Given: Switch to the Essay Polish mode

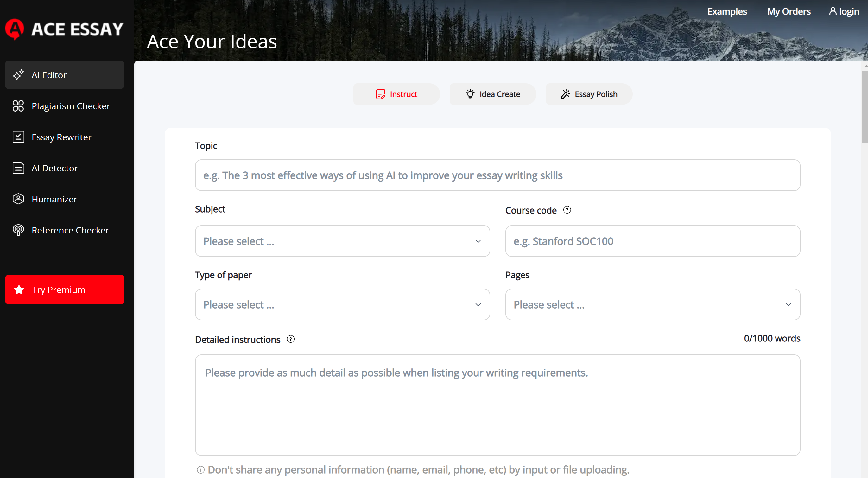Looking at the screenshot, I should pyautogui.click(x=588, y=94).
